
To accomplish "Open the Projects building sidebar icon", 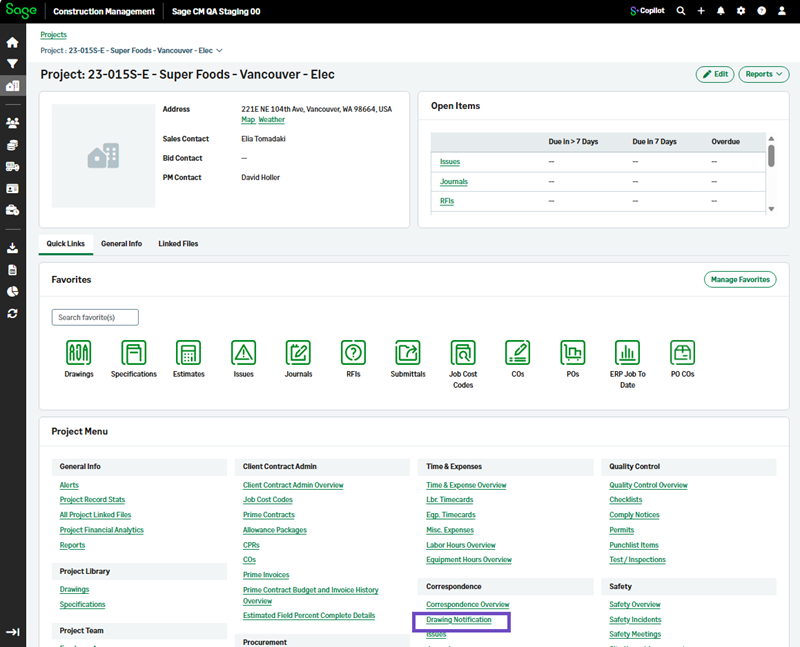I will pos(12,86).
